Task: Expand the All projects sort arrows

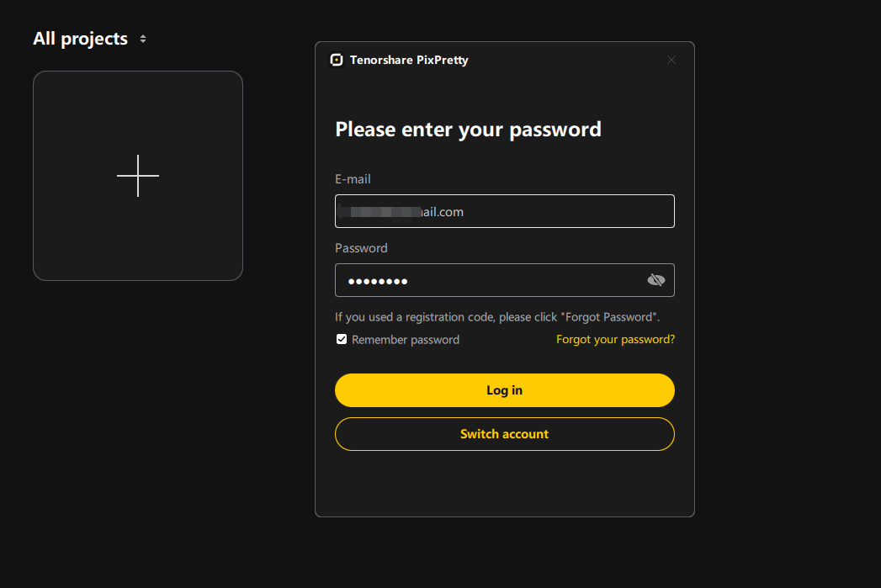Action: (143, 39)
